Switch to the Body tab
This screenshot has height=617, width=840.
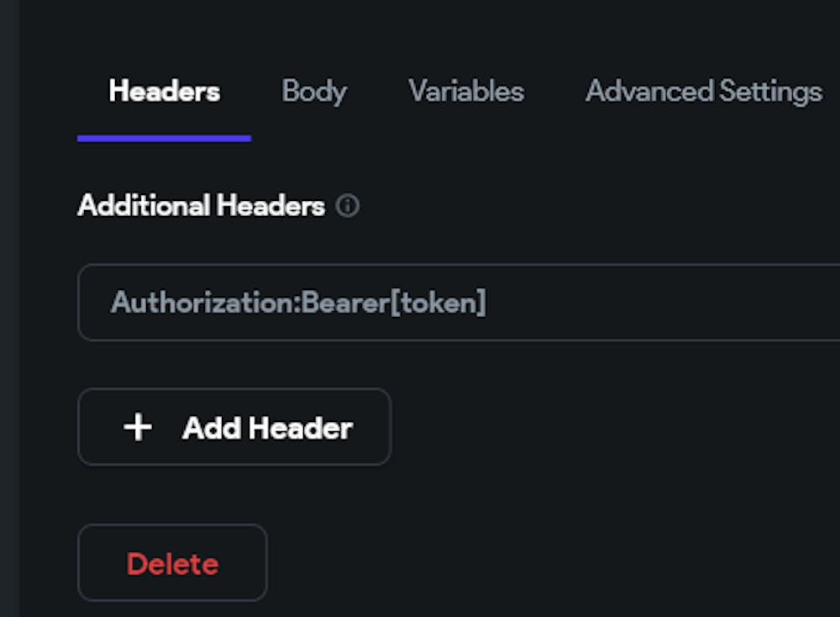[x=314, y=92]
